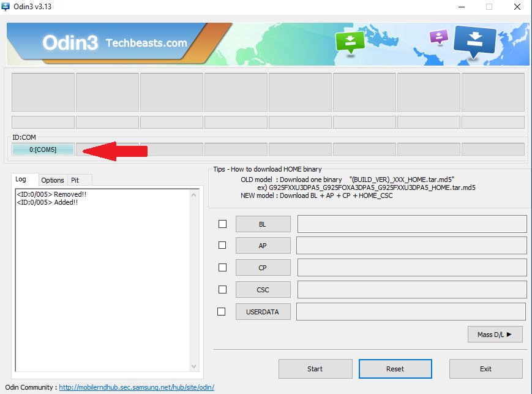Screen dimensions: 532x394
Task: Tick the CSC checkbox
Action: (222, 290)
